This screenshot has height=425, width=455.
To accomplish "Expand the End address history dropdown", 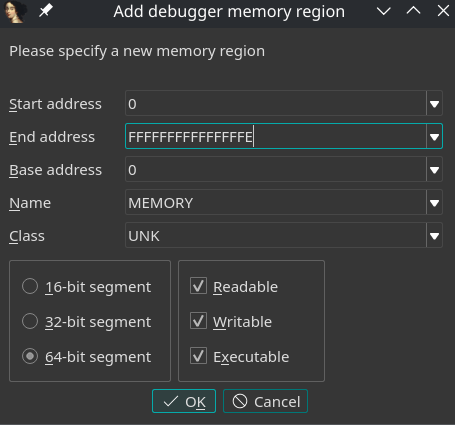I will tap(434, 137).
